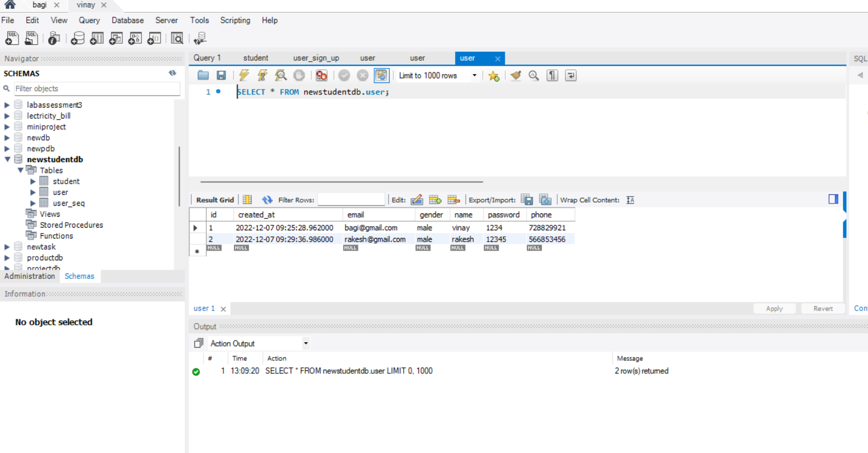Toggle word wrapping in the editor
868x453 pixels.
click(571, 75)
